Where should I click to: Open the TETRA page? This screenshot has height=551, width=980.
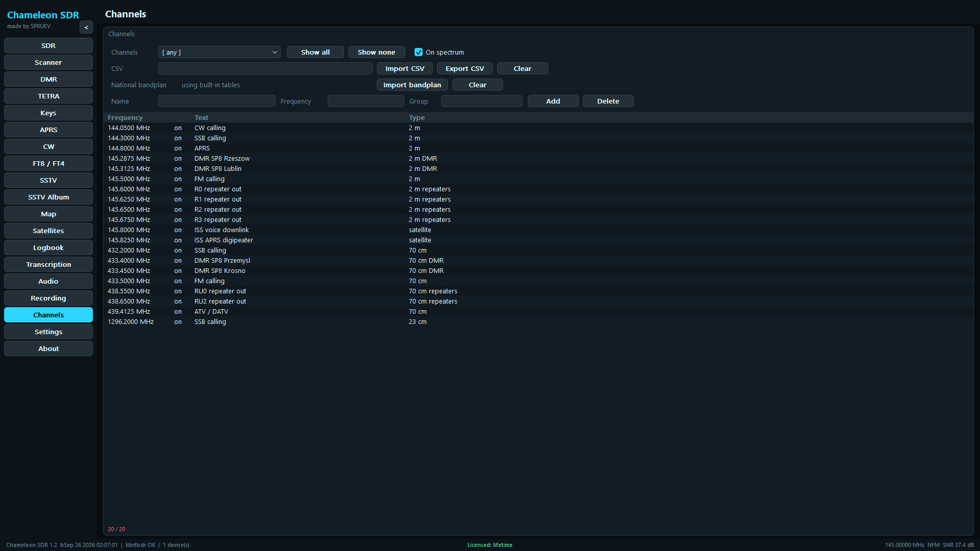(48, 96)
